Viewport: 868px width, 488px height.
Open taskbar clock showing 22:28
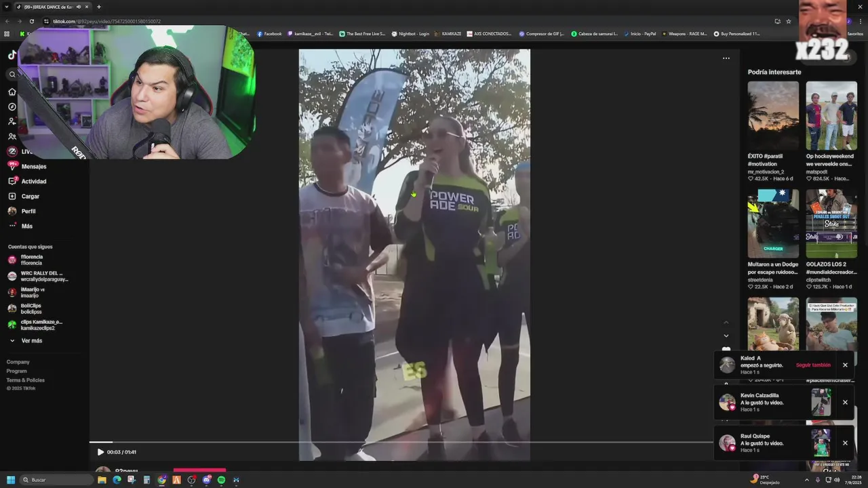[x=853, y=480]
